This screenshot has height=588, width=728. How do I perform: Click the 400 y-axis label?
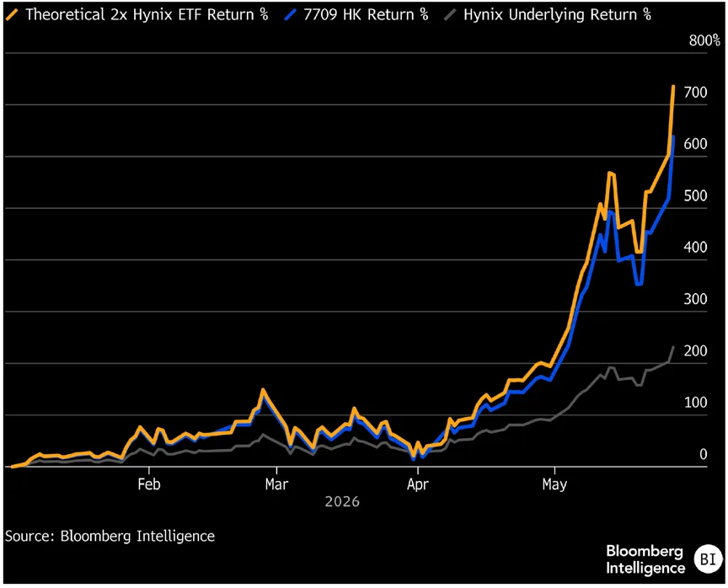(695, 247)
